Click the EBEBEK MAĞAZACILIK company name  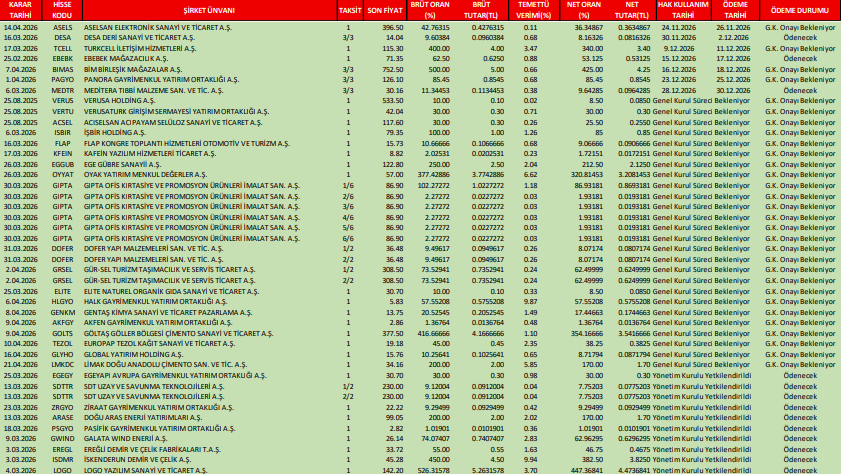click(129, 59)
